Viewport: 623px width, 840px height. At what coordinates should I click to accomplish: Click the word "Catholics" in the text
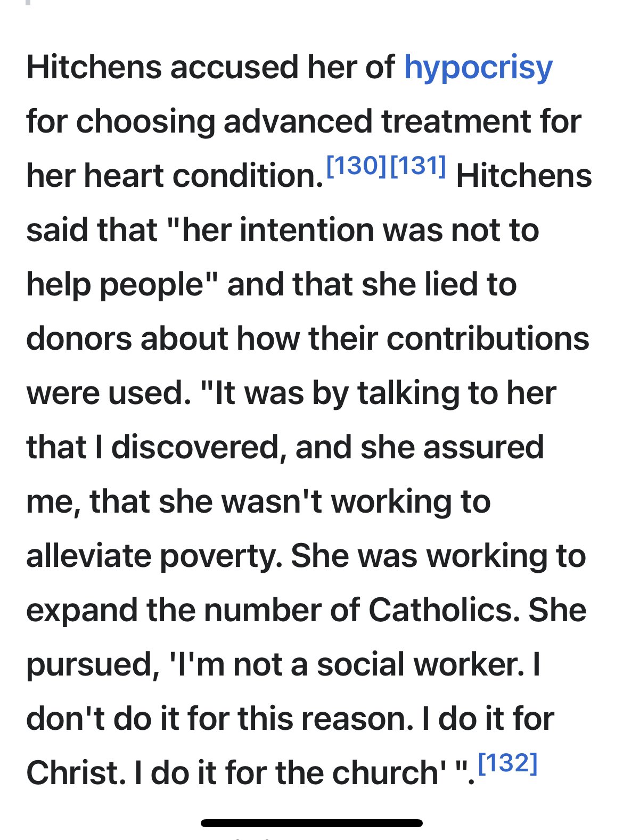(444, 610)
